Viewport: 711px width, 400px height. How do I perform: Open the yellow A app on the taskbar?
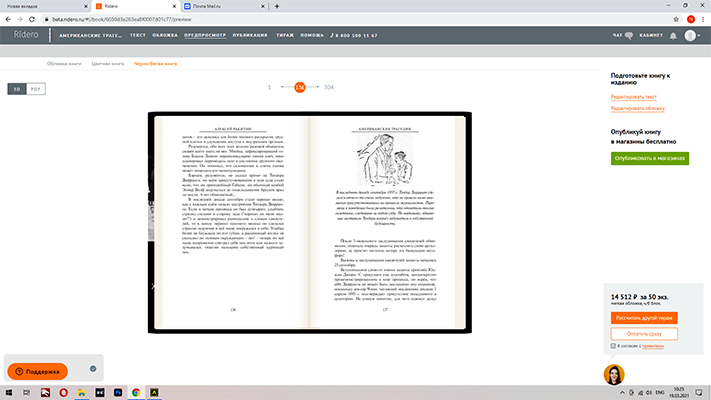tap(154, 393)
